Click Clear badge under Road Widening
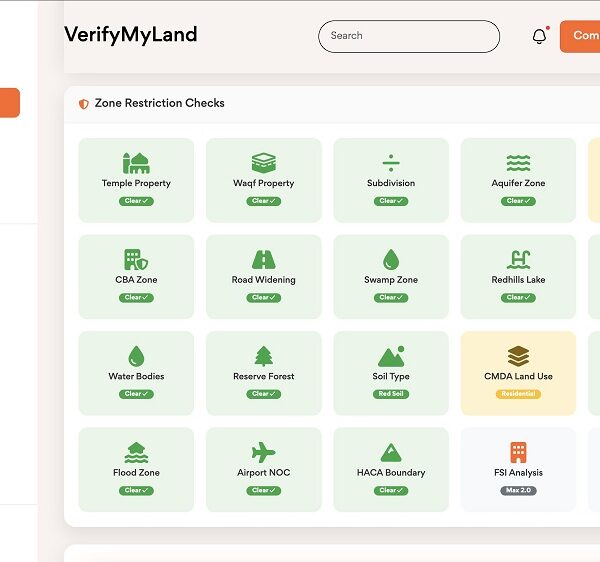 (x=264, y=297)
